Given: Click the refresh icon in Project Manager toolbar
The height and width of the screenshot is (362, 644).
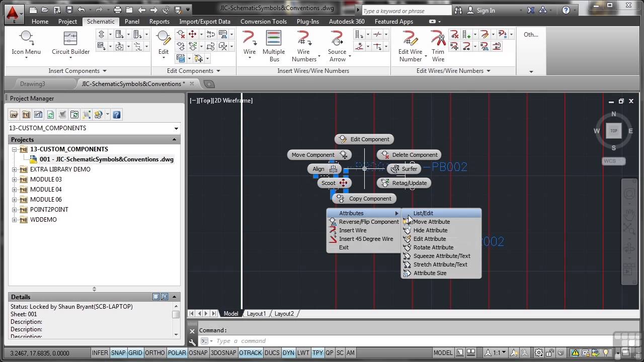Looking at the screenshot, I should [x=50, y=115].
